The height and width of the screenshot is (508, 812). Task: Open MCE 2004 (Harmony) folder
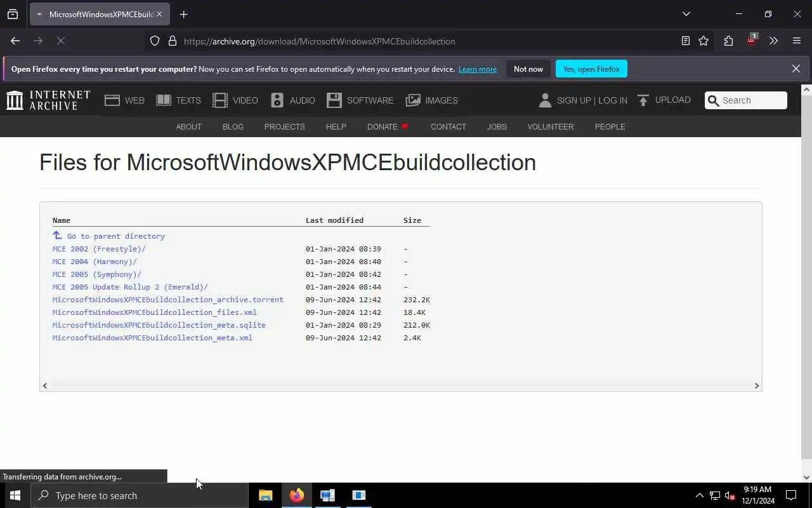[95, 262]
